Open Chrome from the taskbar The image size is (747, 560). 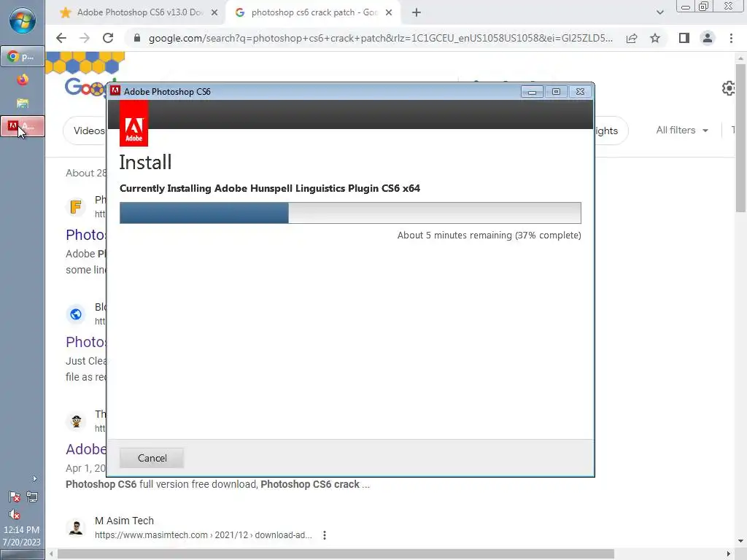pos(23,57)
